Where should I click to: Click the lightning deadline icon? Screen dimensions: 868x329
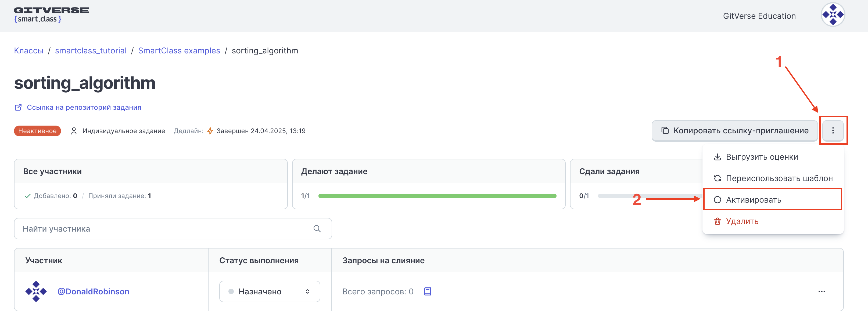point(210,131)
